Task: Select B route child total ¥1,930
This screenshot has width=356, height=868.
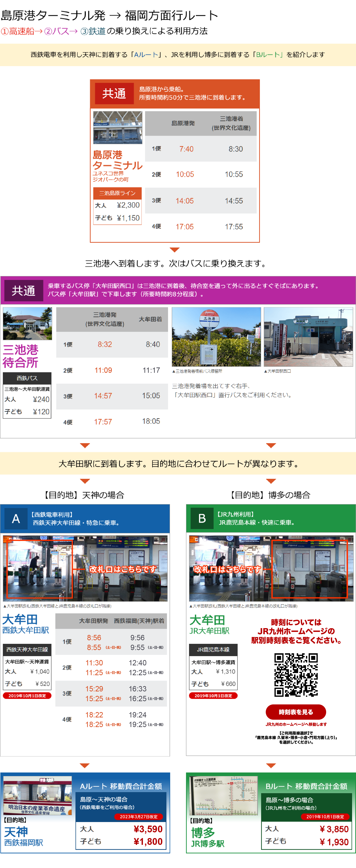Action: click(334, 842)
